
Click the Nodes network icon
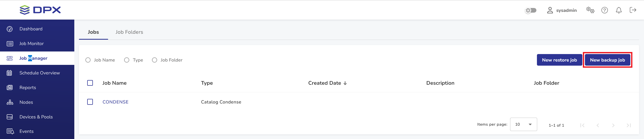point(10,102)
